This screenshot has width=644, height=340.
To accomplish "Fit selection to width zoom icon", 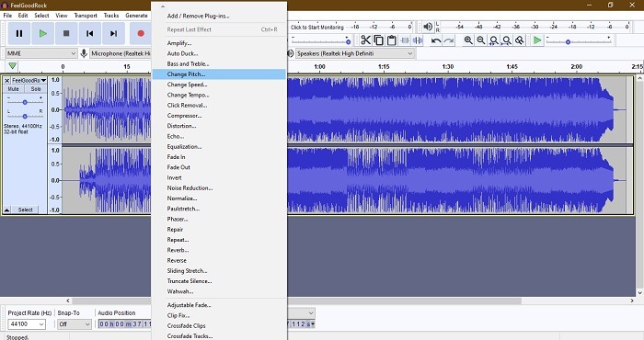I will tap(494, 40).
